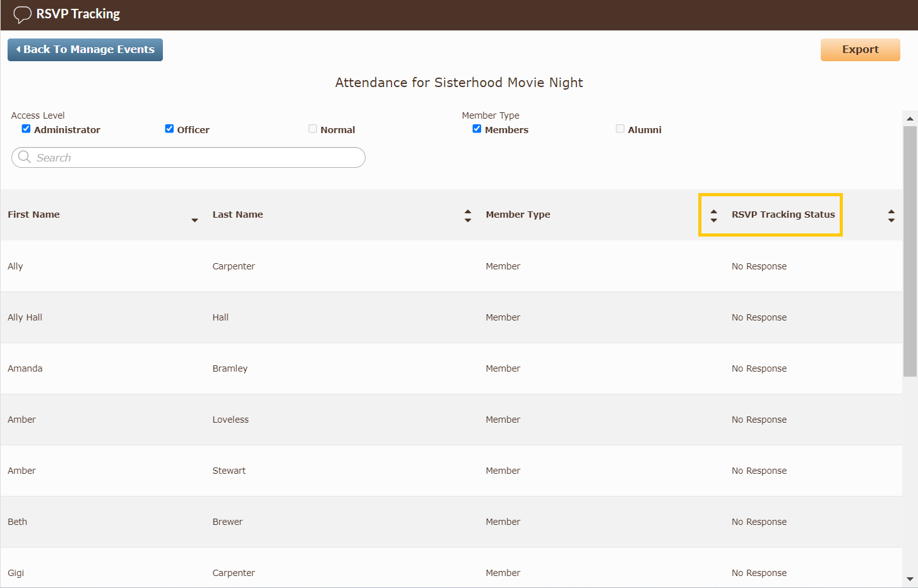Image resolution: width=918 pixels, height=588 pixels.
Task: Click the vertical scrollbar thumb
Action: (910, 251)
